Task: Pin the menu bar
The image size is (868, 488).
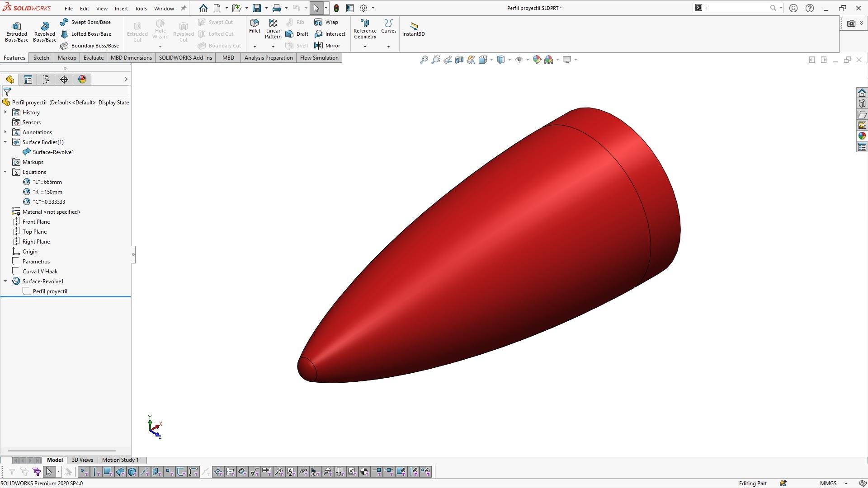Action: click(184, 8)
